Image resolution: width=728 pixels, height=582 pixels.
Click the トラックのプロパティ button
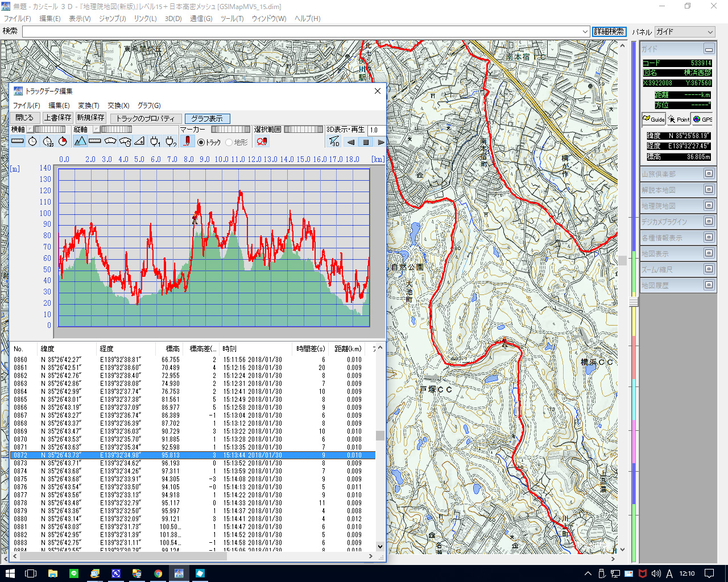[x=146, y=118]
